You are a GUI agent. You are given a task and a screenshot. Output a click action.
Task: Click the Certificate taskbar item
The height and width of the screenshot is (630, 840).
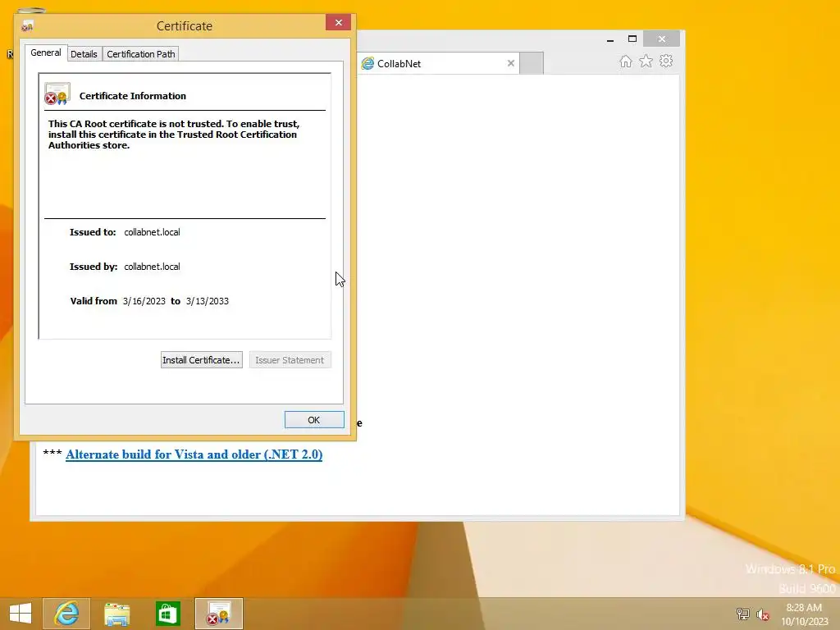(218, 614)
